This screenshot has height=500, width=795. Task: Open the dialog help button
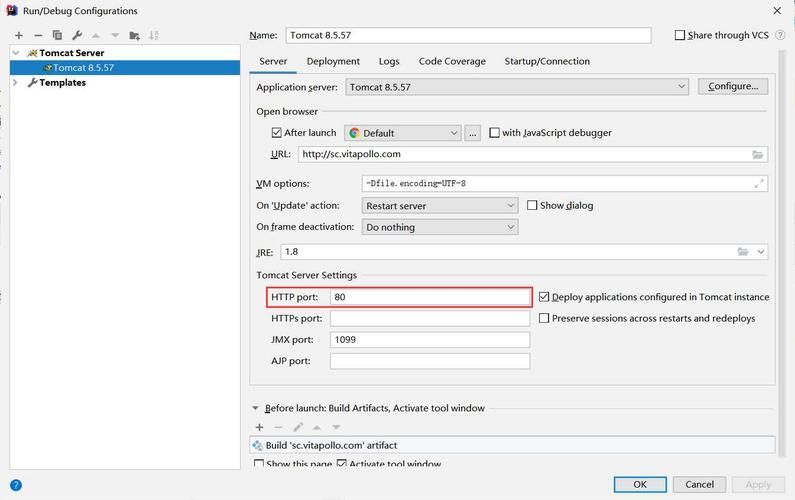pyautogui.click(x=16, y=485)
